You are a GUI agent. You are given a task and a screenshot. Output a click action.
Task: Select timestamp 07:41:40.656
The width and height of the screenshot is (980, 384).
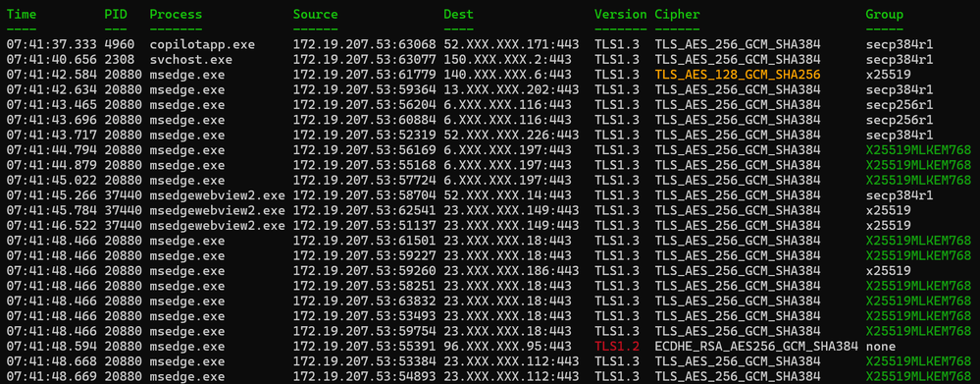(52, 59)
